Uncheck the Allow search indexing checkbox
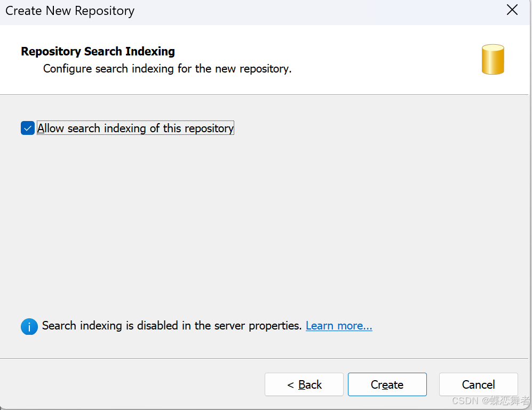 pos(28,128)
